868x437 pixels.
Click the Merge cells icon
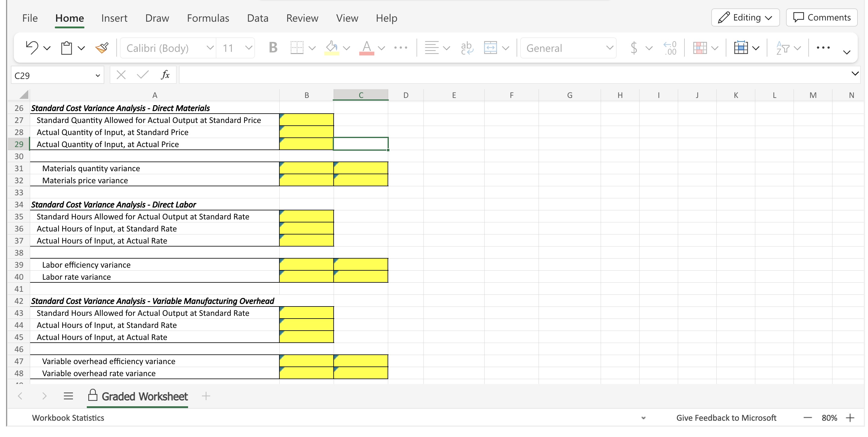[x=490, y=48]
